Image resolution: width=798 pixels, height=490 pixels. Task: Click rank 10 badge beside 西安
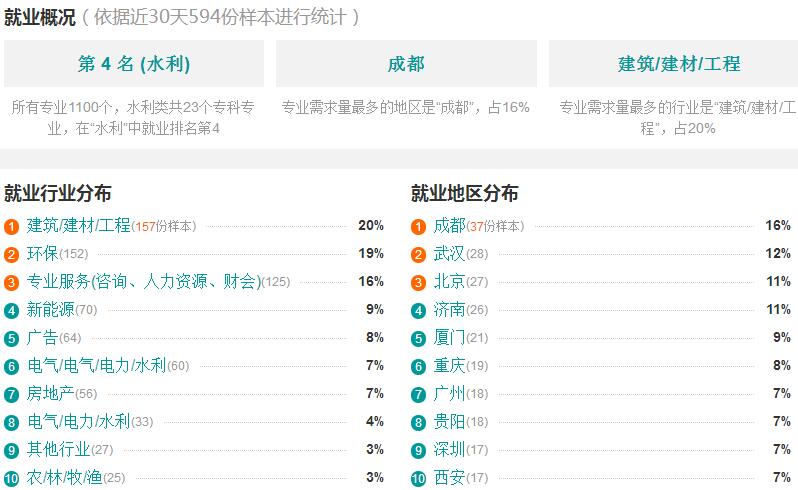point(418,478)
